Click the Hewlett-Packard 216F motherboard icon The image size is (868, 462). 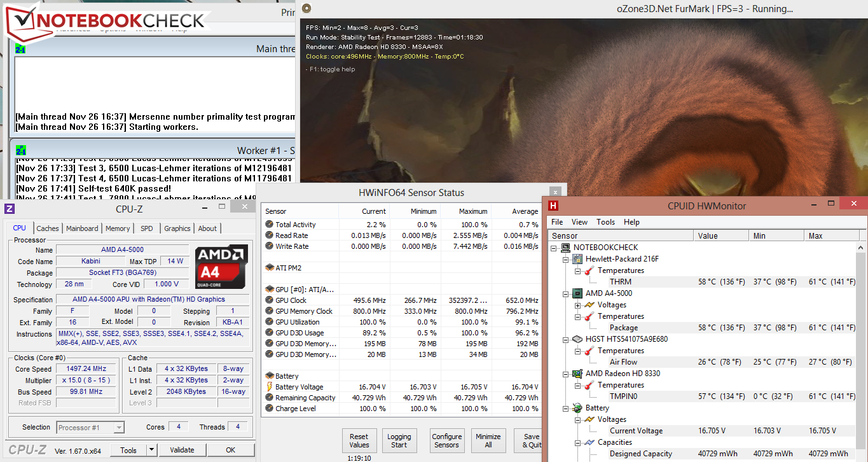[577, 259]
